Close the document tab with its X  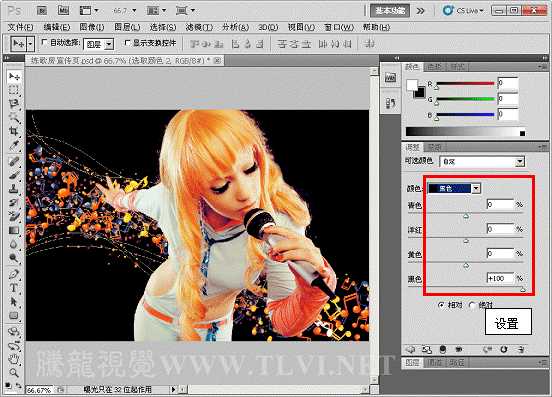218,61
